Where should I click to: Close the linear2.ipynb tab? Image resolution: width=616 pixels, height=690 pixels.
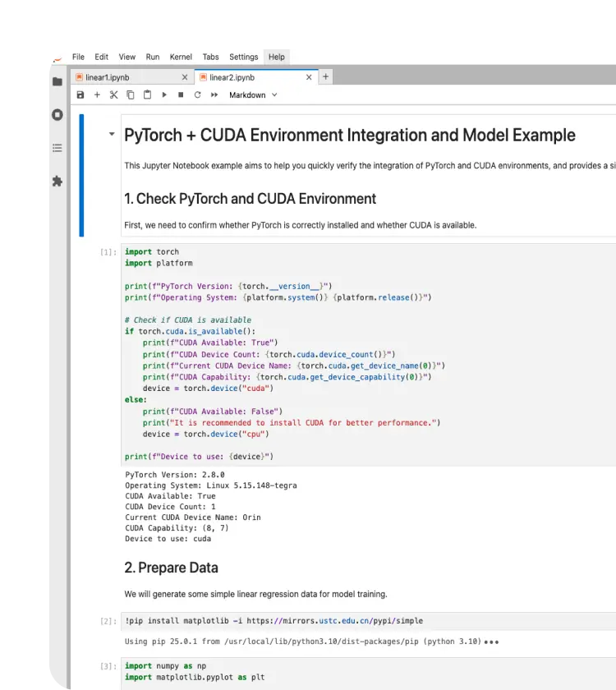click(x=309, y=77)
